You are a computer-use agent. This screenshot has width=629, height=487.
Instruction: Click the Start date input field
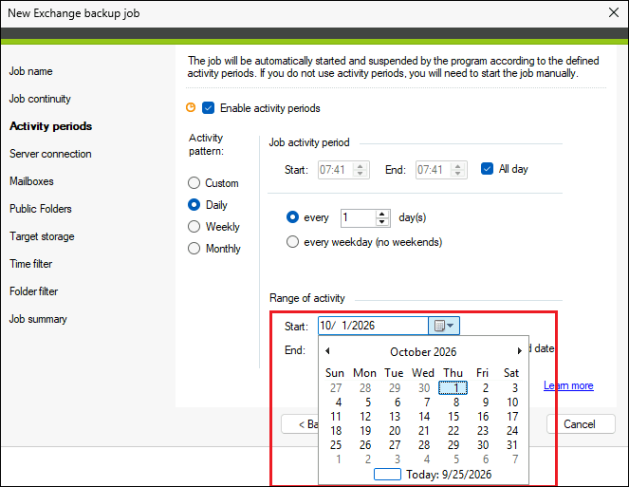(x=373, y=325)
